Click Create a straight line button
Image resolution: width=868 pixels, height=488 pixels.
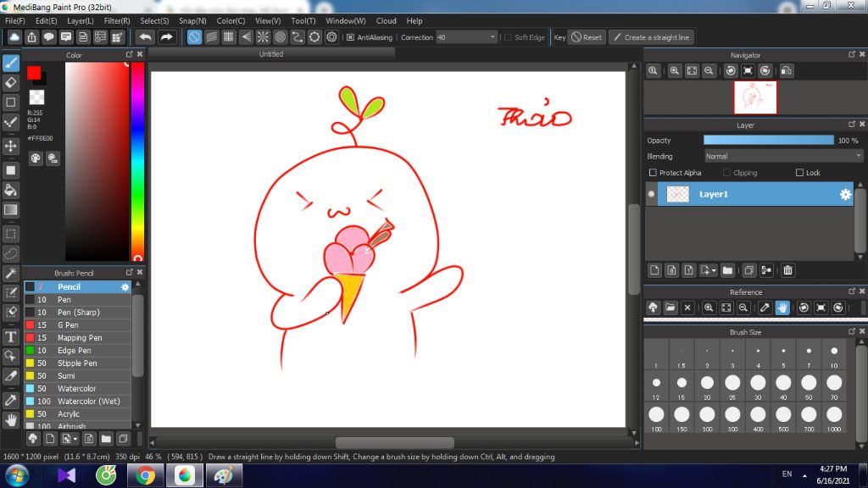point(652,37)
